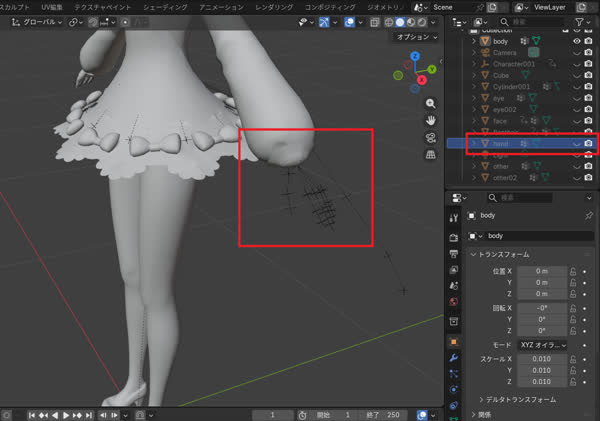Switch to the シェーディング workspace tab
This screenshot has height=421, width=600.
pyautogui.click(x=166, y=7)
